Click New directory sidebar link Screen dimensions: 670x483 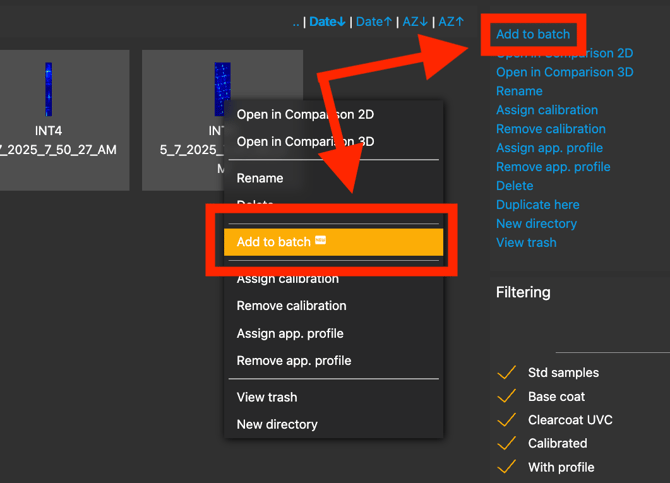click(x=536, y=223)
